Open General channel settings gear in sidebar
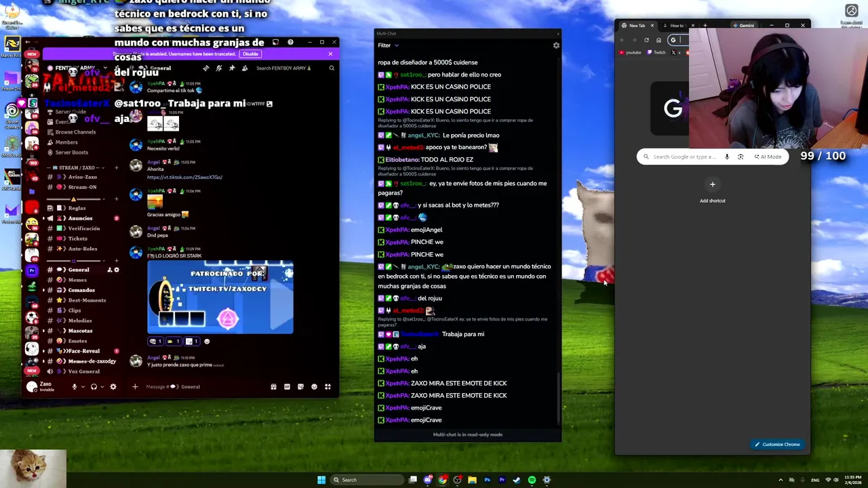The width and height of the screenshot is (868, 488). pyautogui.click(x=117, y=270)
